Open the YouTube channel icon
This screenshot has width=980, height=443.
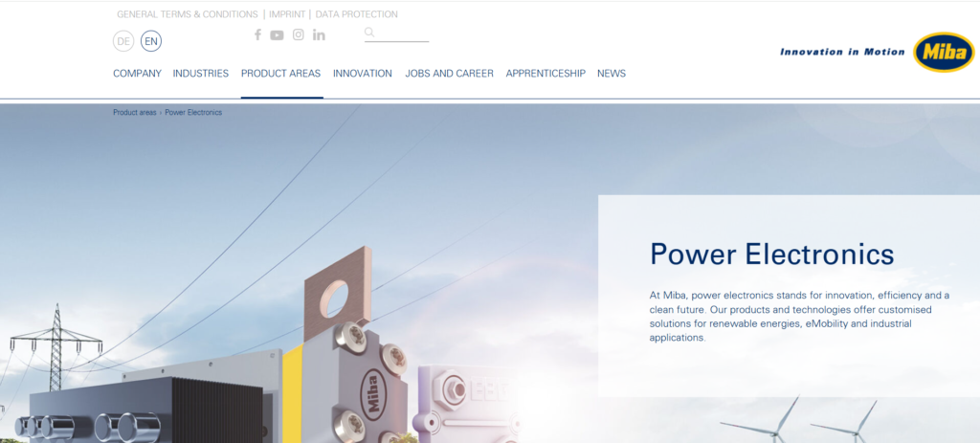[277, 35]
